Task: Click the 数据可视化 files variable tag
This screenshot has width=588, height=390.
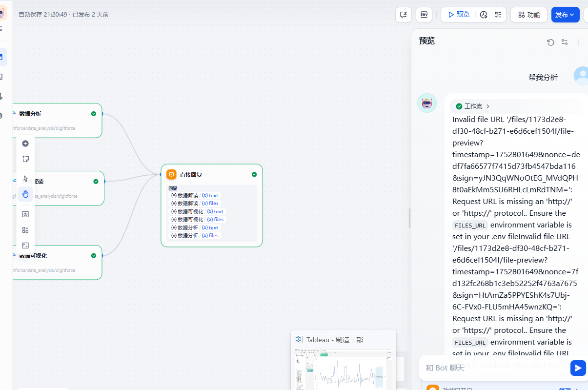Action: point(198,220)
